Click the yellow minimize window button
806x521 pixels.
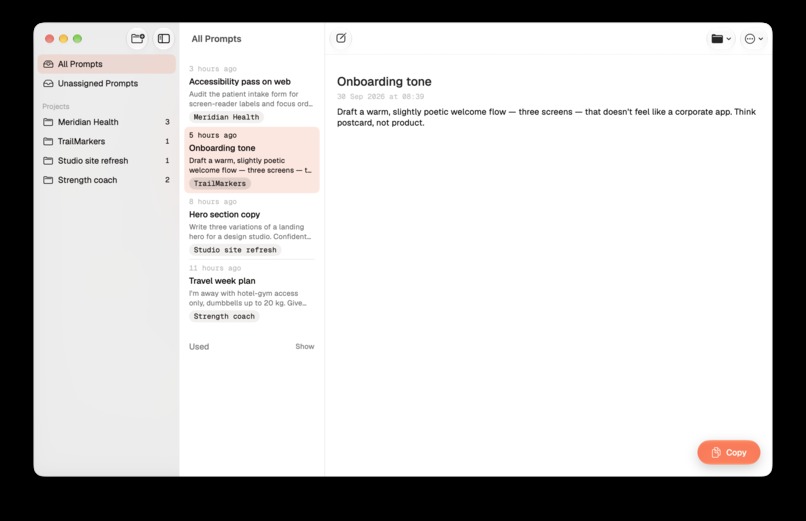63,39
